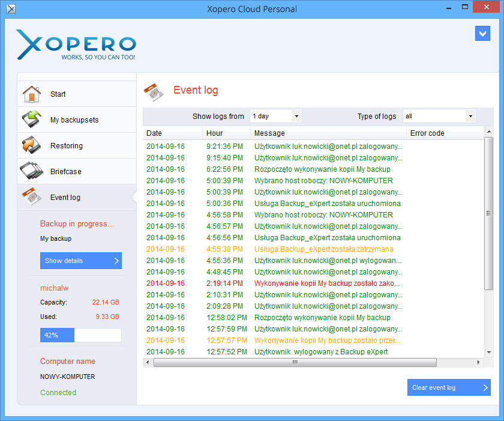Select the 2:10:31 PM log entry

[313, 295]
